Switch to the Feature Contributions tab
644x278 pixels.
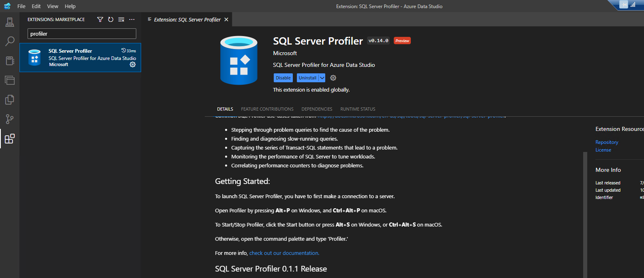coord(267,109)
